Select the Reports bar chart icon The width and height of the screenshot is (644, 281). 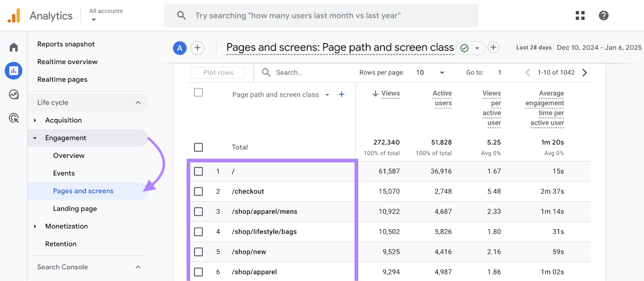click(14, 71)
